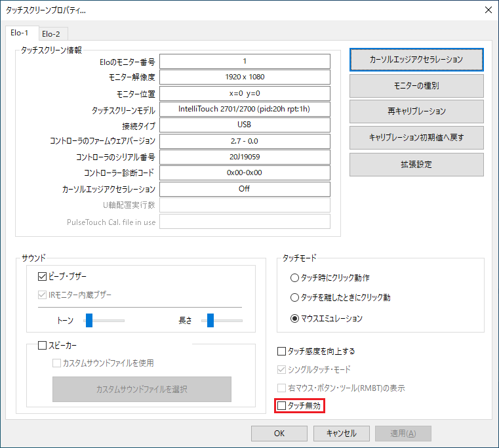Switch to the Elo-2 tab
Screen dimensions: 499x448
(51, 33)
